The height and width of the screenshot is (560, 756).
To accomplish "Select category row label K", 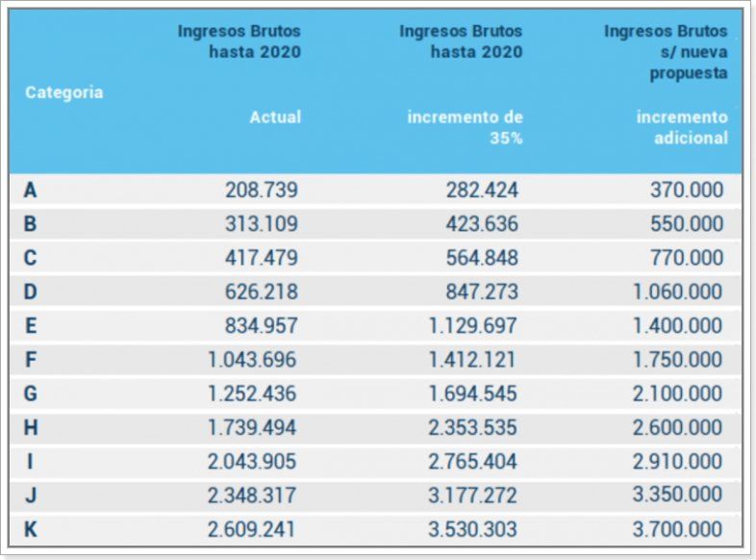I will 31,529.
